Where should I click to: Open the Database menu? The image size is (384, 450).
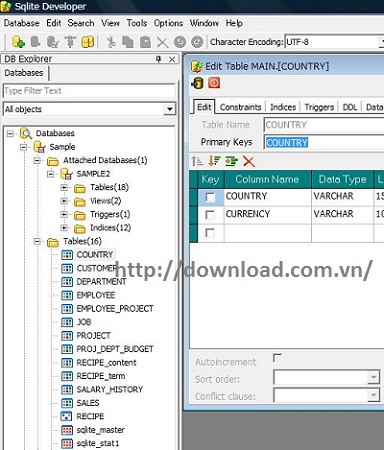pyautogui.click(x=22, y=23)
